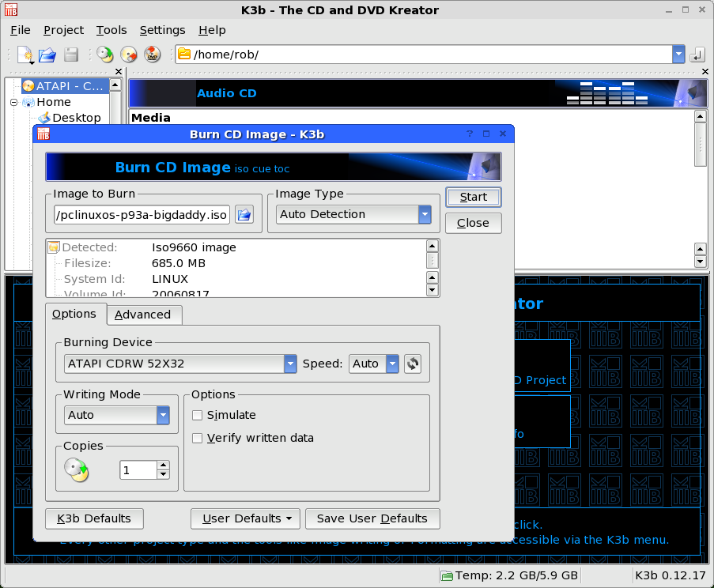This screenshot has width=714, height=588.
Task: Click the Close button in dialog
Action: click(474, 223)
